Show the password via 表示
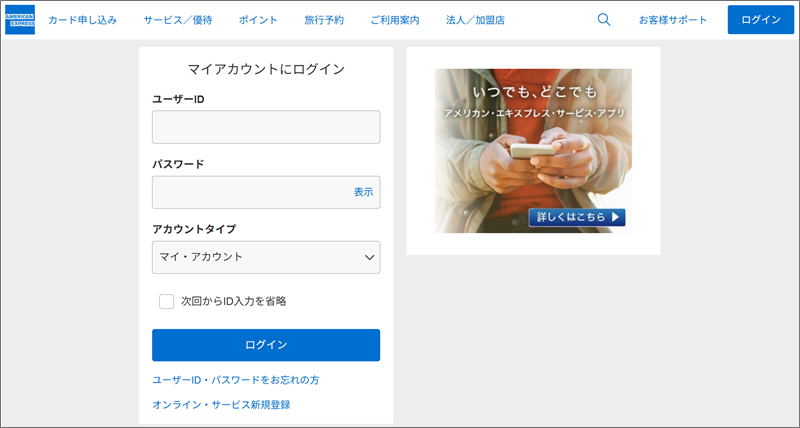Viewport: 800px width, 428px height. [363, 192]
